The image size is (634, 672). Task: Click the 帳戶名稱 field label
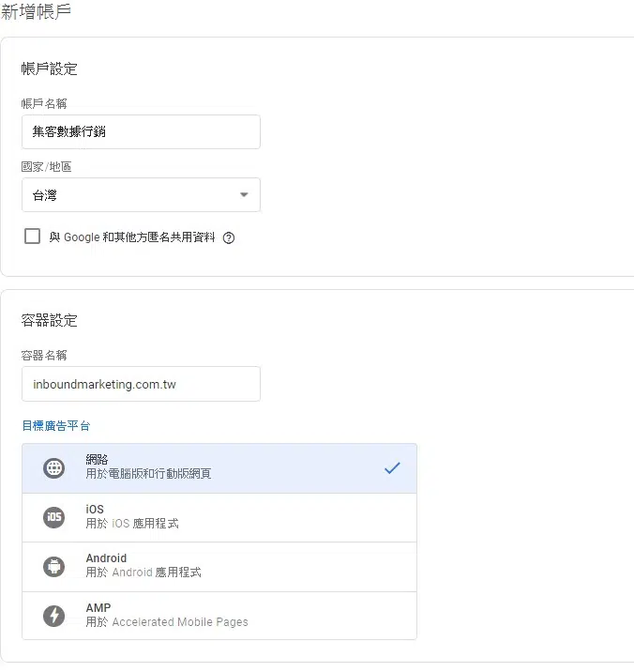(x=44, y=104)
